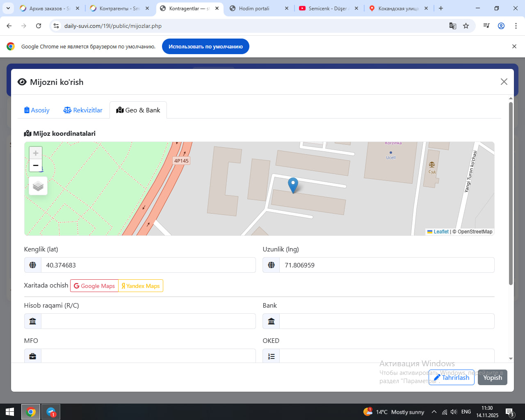
Task: Bookmark this page with the star icon
Action: [466, 26]
